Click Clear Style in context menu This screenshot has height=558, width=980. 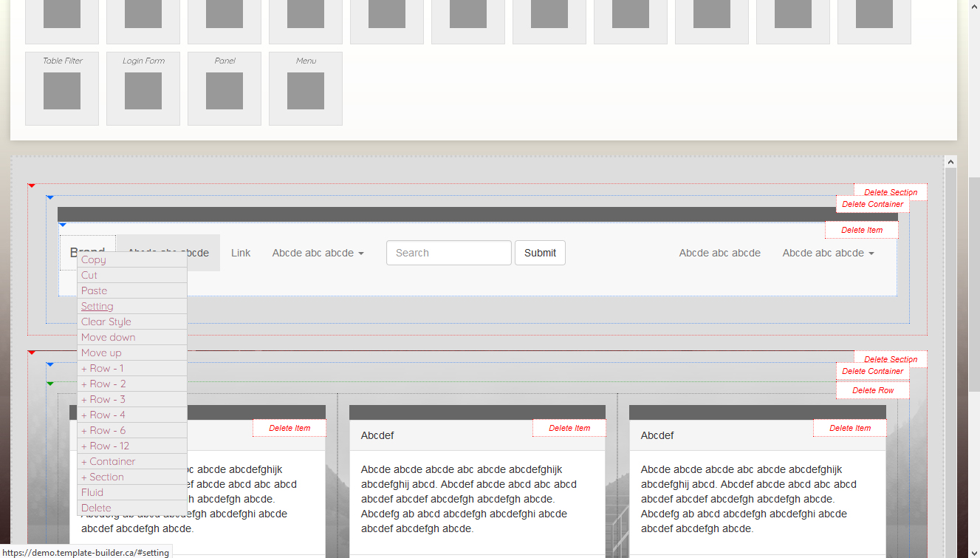tap(106, 321)
